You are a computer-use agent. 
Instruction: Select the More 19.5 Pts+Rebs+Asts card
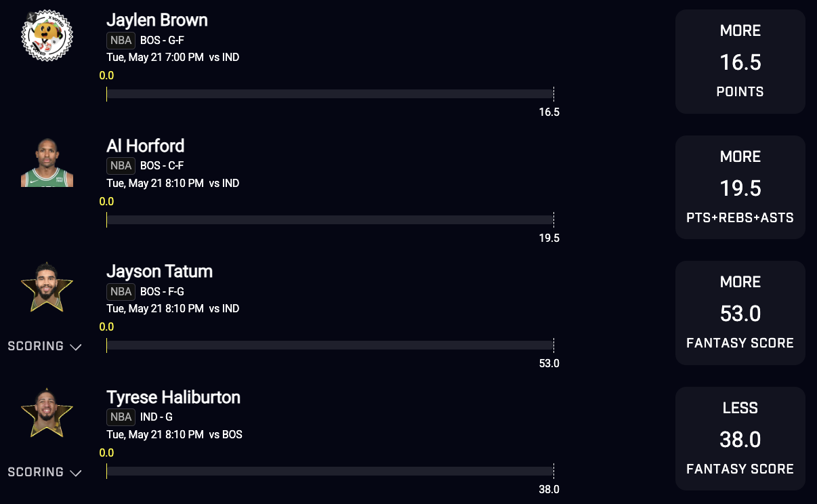(x=740, y=188)
